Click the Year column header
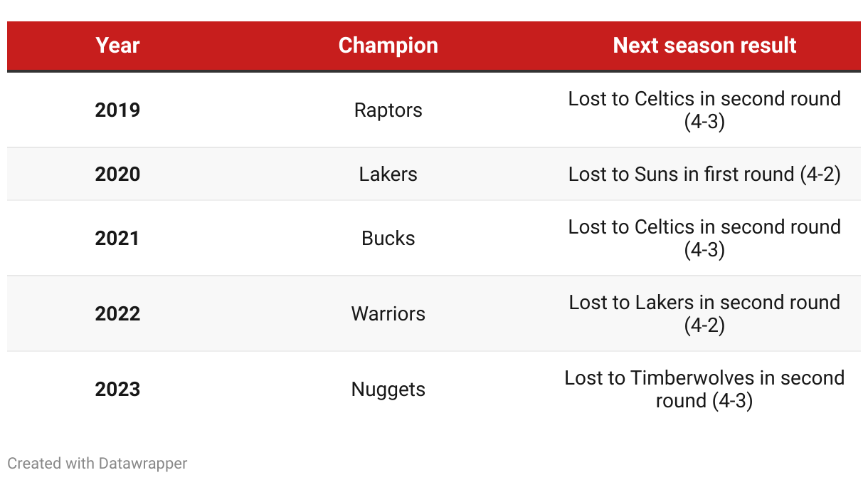This screenshot has width=868, height=480. click(117, 46)
